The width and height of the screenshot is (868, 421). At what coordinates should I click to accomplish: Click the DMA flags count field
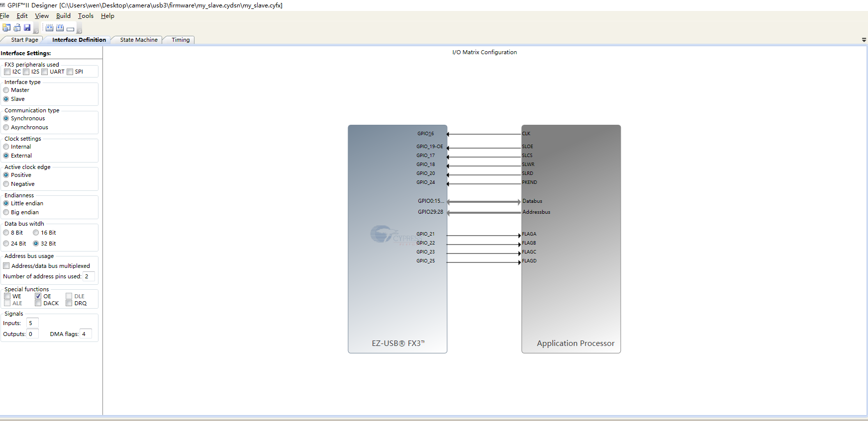pyautogui.click(x=86, y=335)
